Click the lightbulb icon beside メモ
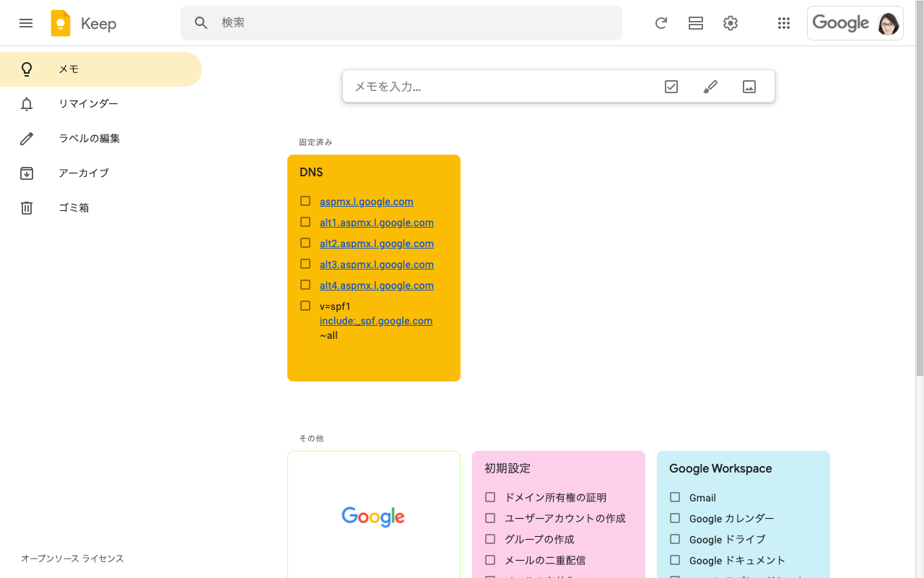The width and height of the screenshot is (924, 578). pyautogui.click(x=27, y=69)
